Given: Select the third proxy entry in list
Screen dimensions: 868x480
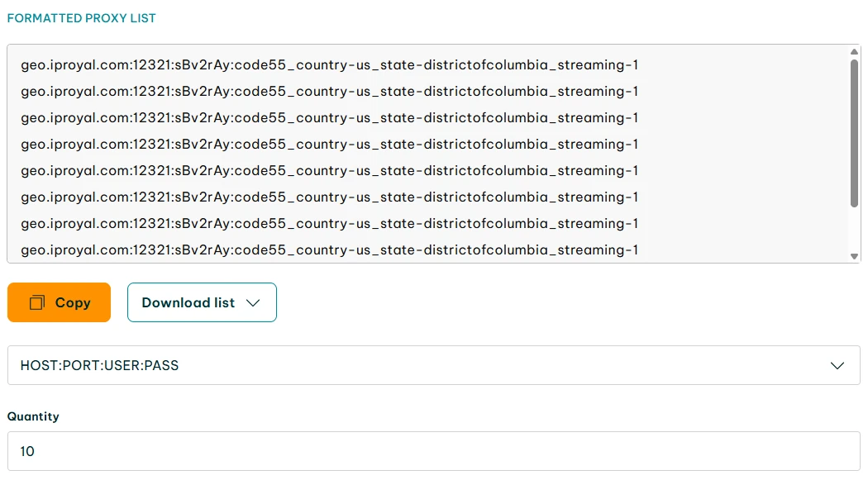Looking at the screenshot, I should (329, 118).
